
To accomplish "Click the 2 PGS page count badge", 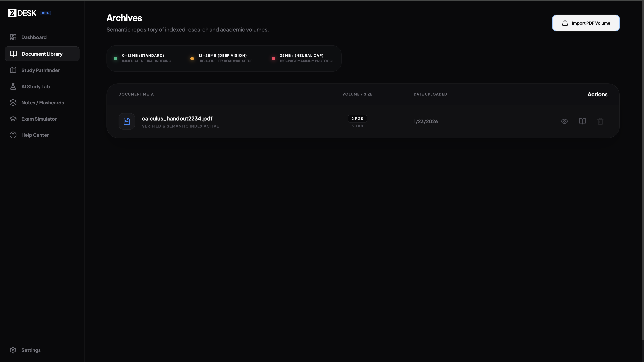I will click(x=357, y=119).
